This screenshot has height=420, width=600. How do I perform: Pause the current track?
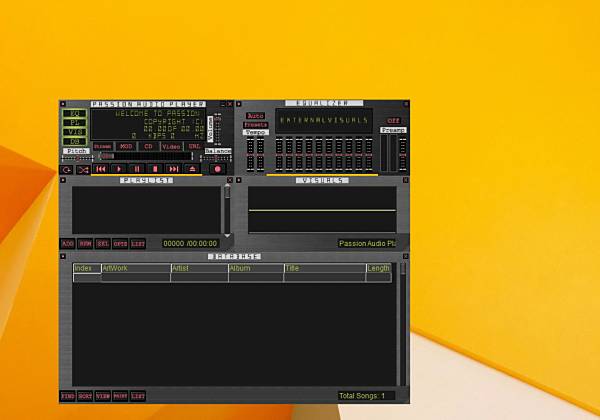point(137,169)
